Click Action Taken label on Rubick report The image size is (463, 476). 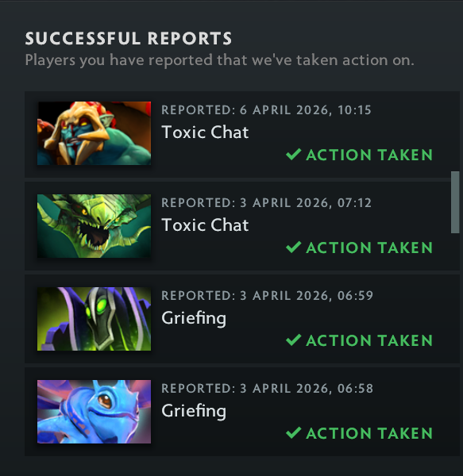(x=369, y=340)
